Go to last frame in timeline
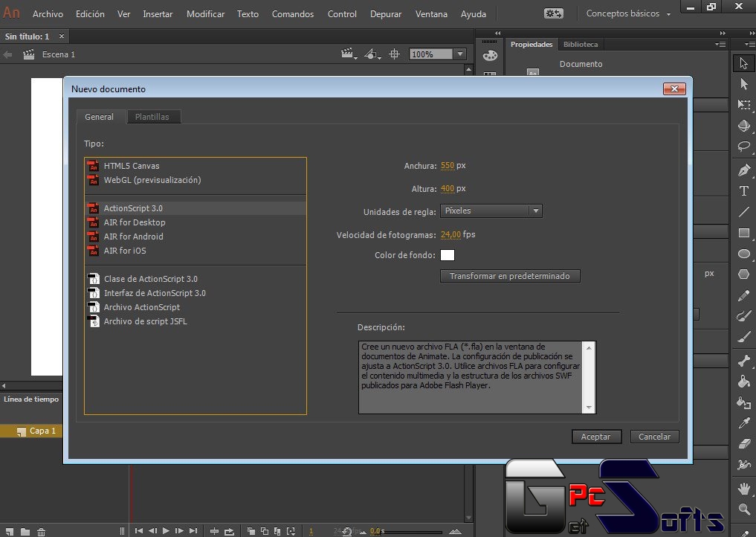756x537 pixels. (x=193, y=531)
